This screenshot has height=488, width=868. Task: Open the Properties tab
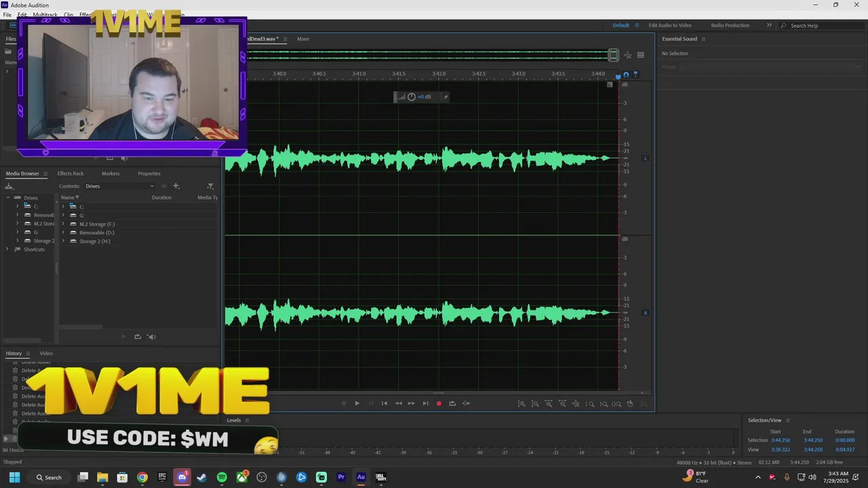(149, 174)
